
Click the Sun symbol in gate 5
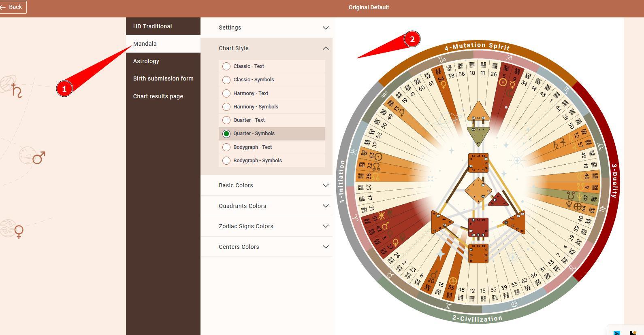[x=503, y=83]
